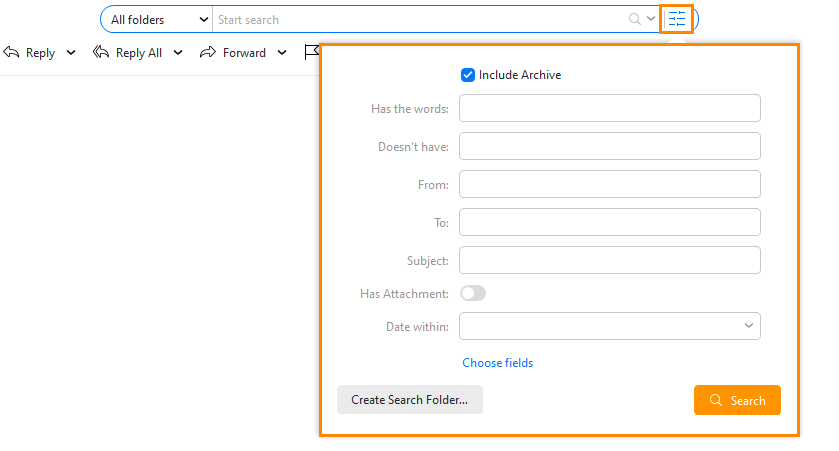Viewport: 839px width, 451px height.
Task: Expand the Reply All options arrow
Action: point(178,53)
